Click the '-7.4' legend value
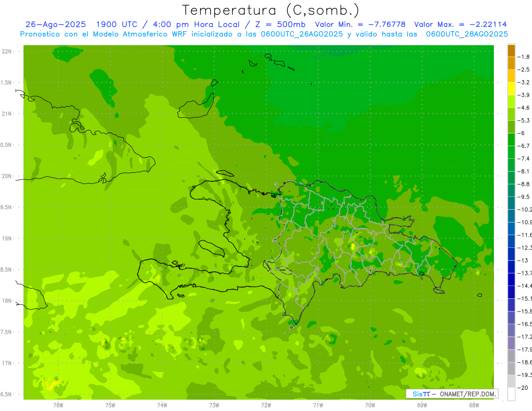 (524, 159)
